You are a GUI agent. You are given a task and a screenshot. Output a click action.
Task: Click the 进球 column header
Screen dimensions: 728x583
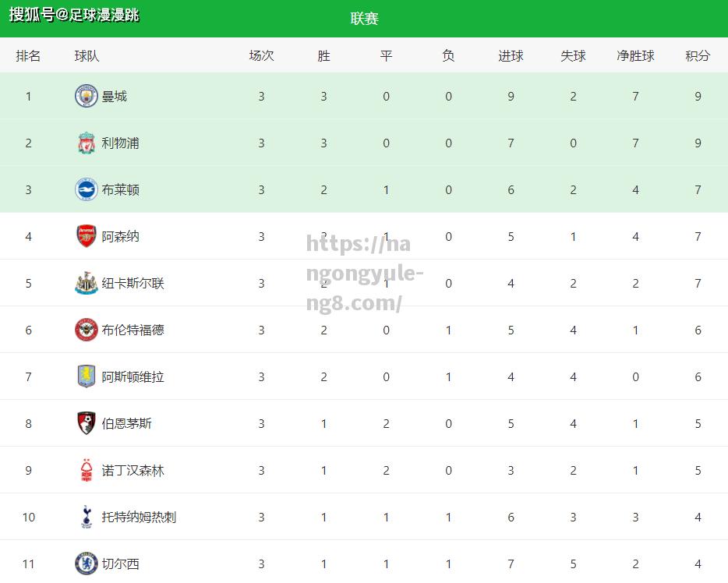[511, 55]
